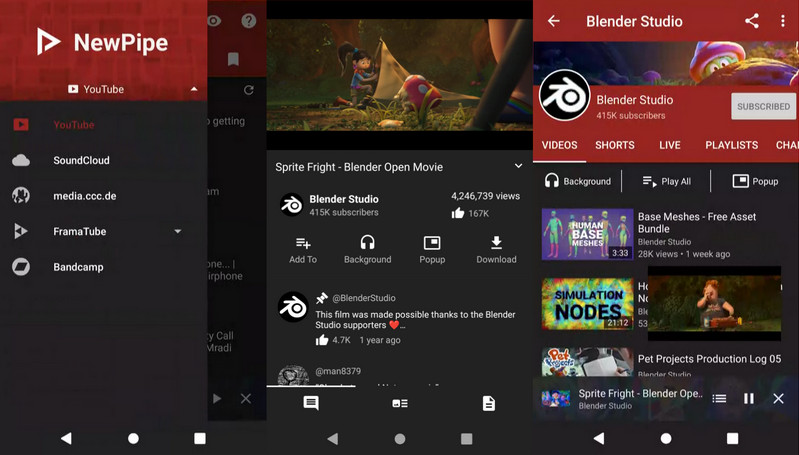Click the YouTube icon in drawer list
This screenshot has width=799, height=455.
click(21, 124)
